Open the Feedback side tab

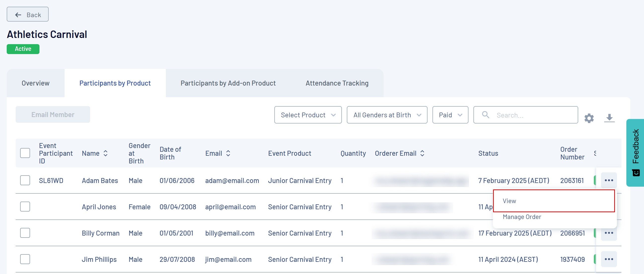(635, 152)
